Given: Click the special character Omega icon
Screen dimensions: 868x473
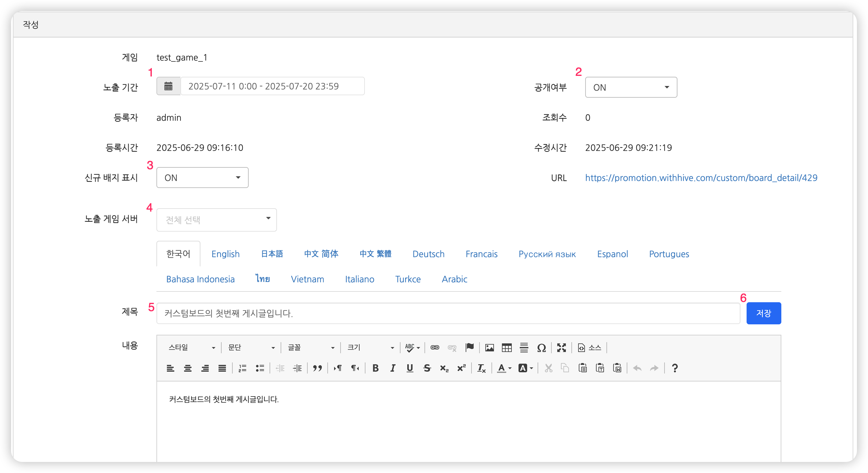Looking at the screenshot, I should [541, 347].
